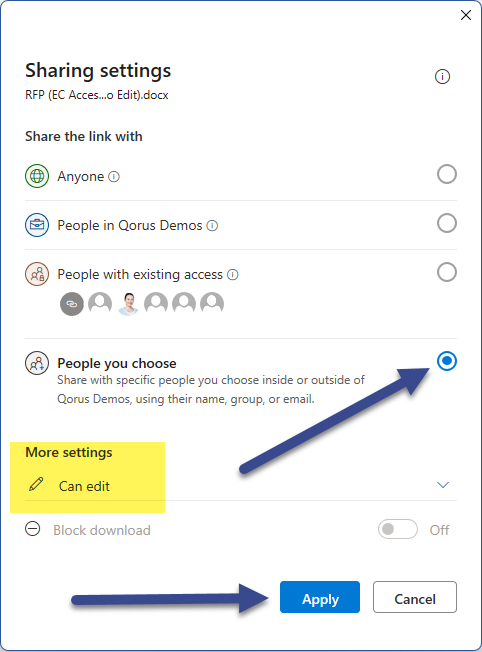
Task: Click info icon beside People in Qorus Demos
Action: tap(212, 226)
